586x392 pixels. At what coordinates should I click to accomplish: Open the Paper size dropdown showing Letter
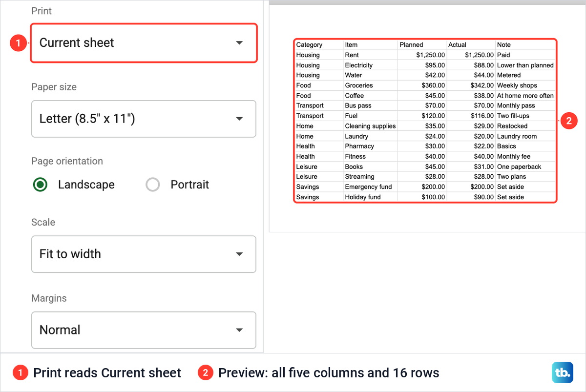click(144, 119)
